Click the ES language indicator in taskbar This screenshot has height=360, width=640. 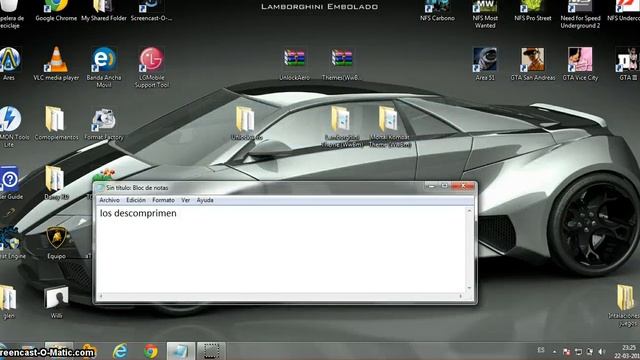pyautogui.click(x=541, y=350)
